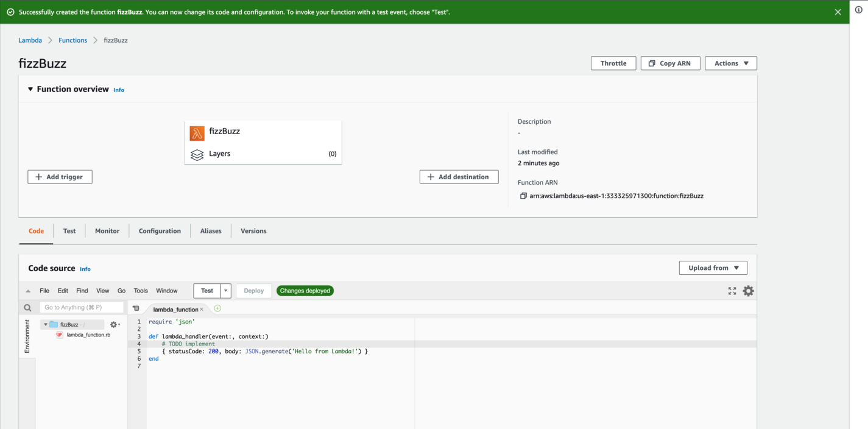The image size is (868, 429).
Task: Dismiss the success banner
Action: 838,11
